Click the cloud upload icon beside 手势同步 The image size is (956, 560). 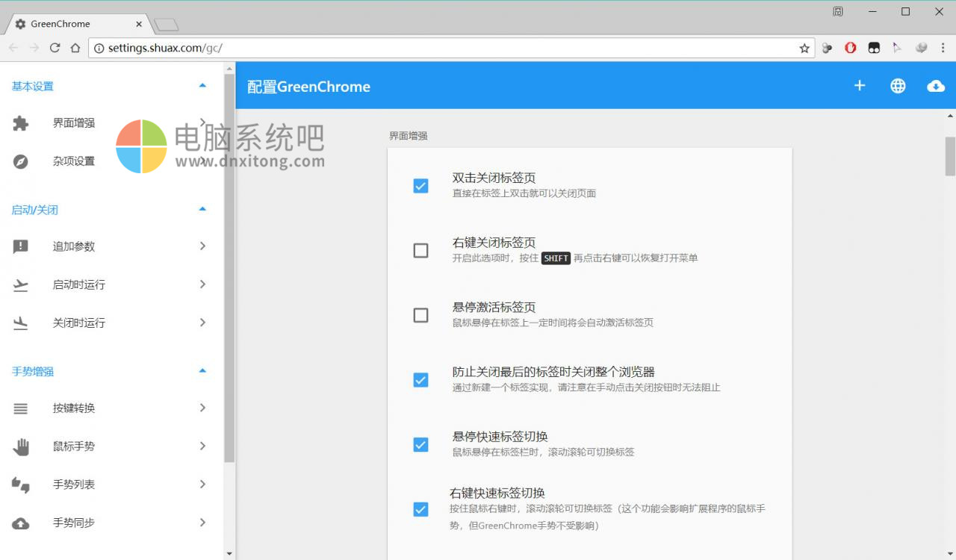[x=21, y=523]
